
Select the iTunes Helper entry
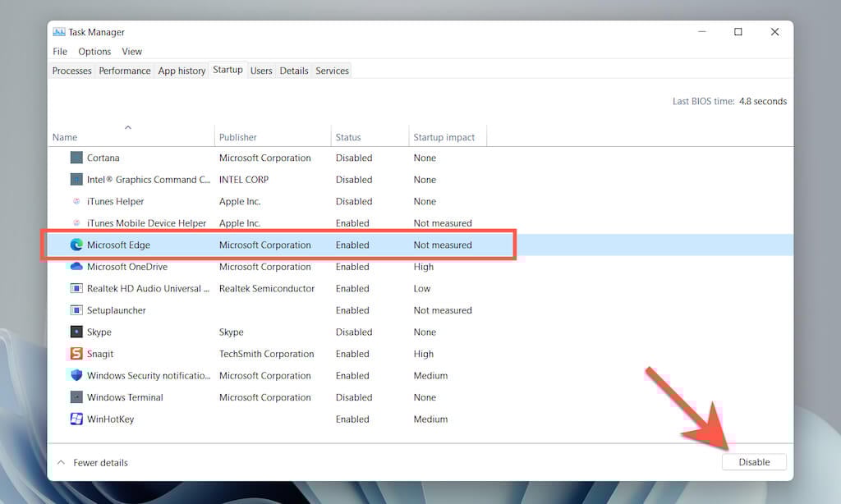click(x=115, y=202)
